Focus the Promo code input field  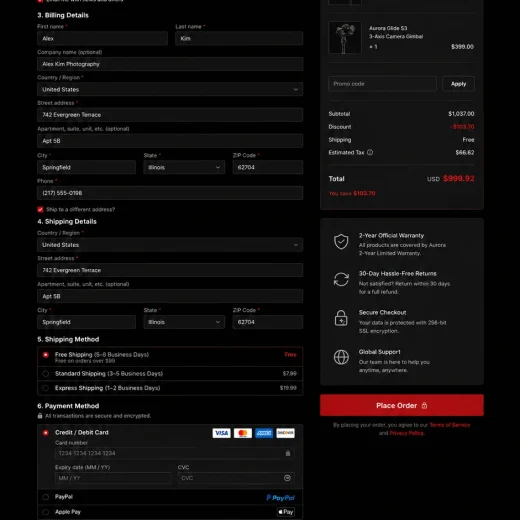(382, 84)
